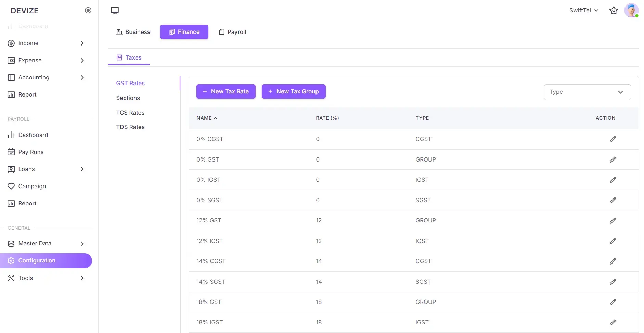This screenshot has height=333, width=644.
Task: Click the Accounting book icon
Action: coord(11,77)
